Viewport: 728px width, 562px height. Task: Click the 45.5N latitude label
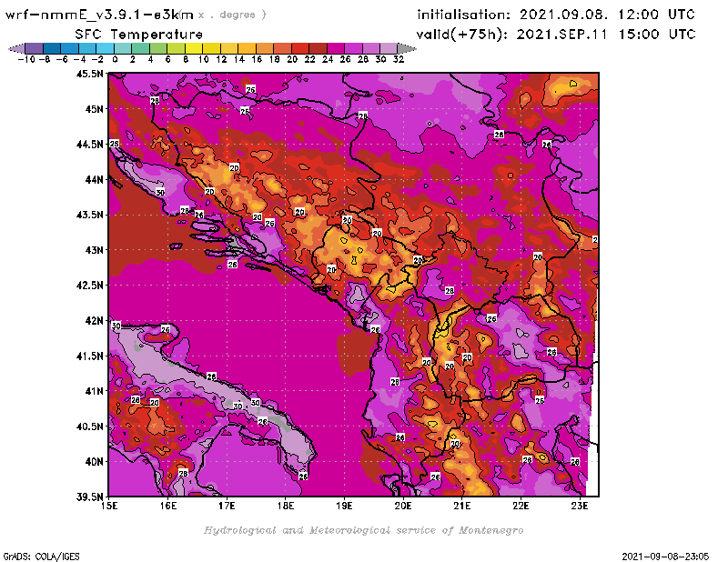point(89,74)
